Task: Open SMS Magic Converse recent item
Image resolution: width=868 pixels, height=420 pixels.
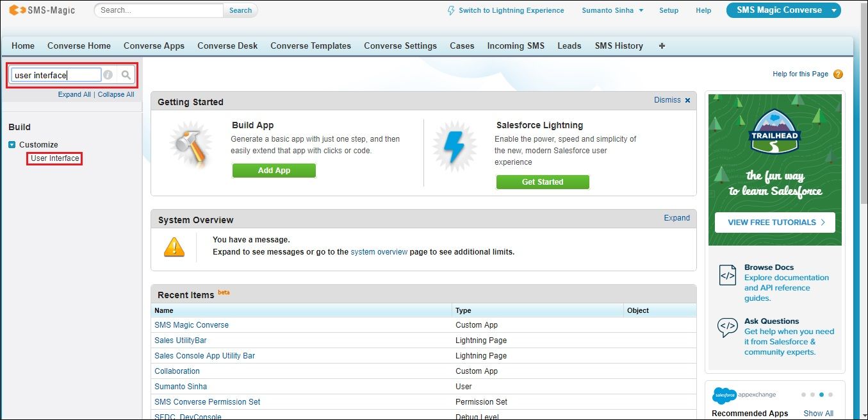Action: 192,325
